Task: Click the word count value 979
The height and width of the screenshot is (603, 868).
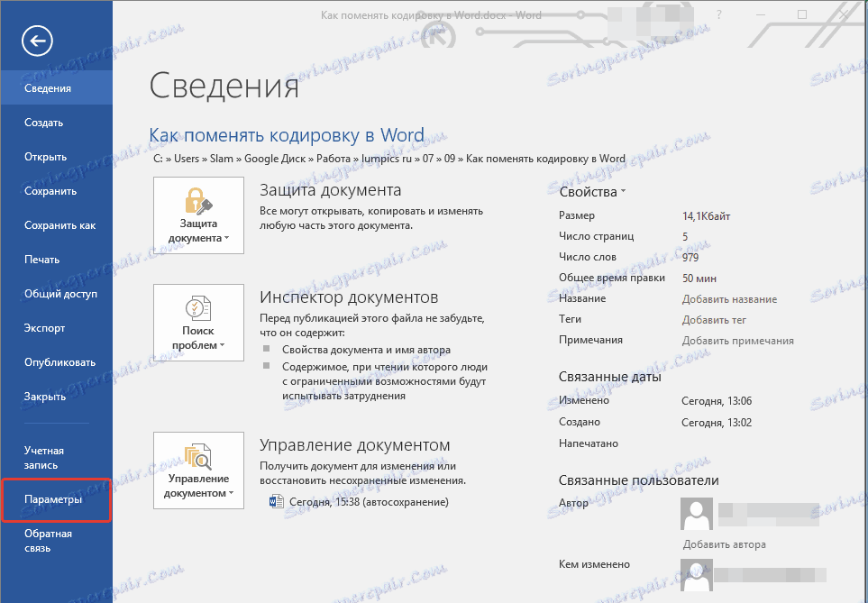Action: pos(690,258)
